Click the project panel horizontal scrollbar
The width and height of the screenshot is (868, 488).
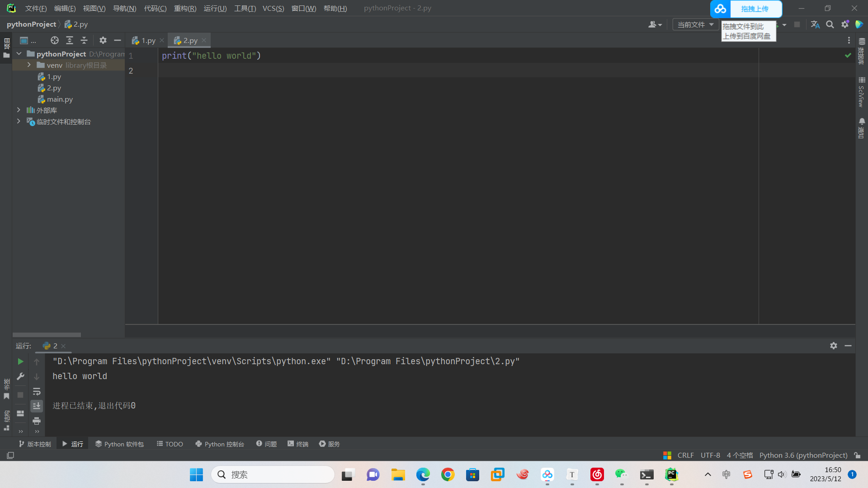[x=47, y=335]
